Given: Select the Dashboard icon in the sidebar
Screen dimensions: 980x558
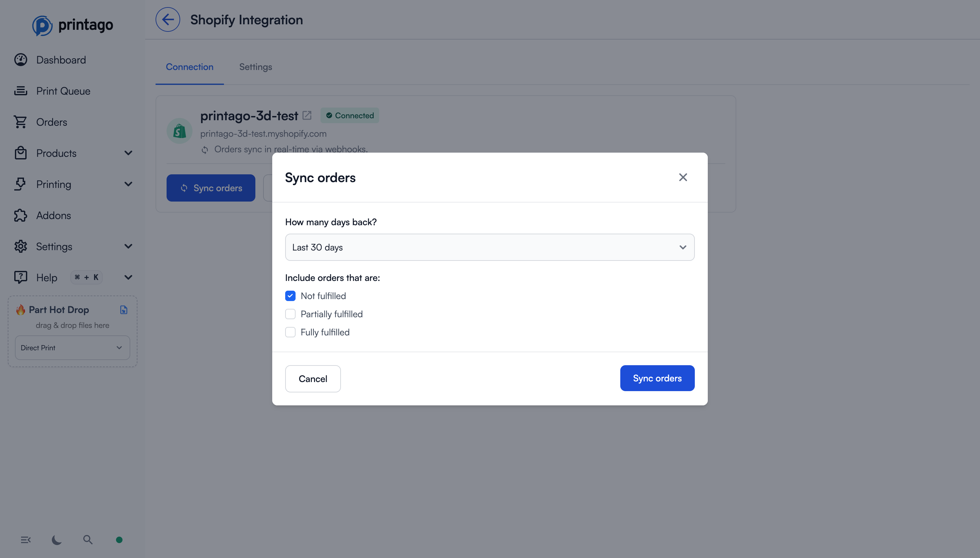Looking at the screenshot, I should [21, 59].
